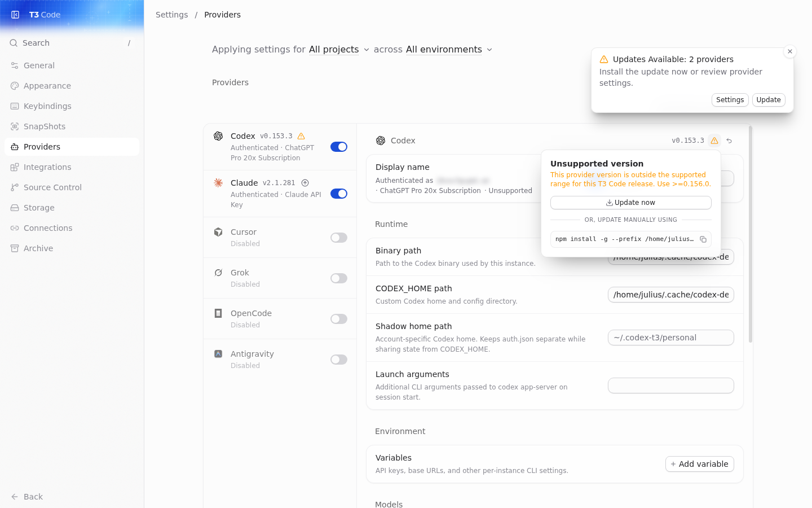
Task: Click the Launch arguments input field
Action: point(670,386)
